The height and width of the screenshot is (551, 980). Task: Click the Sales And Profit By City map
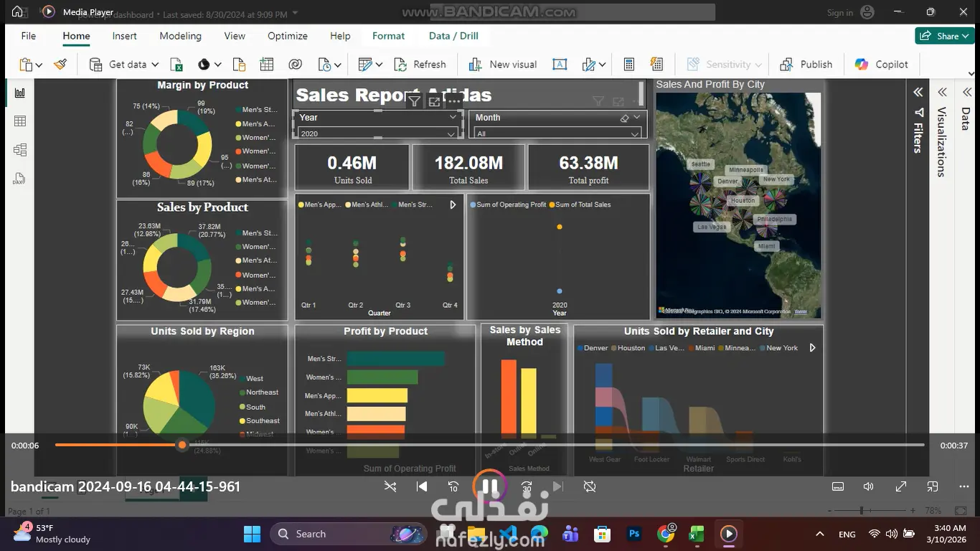point(738,205)
